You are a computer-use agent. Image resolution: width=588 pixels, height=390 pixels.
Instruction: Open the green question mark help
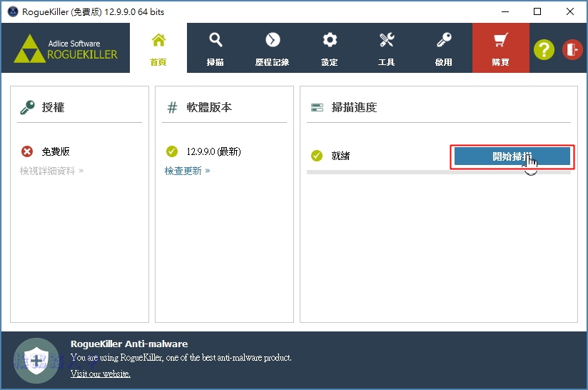tap(544, 49)
